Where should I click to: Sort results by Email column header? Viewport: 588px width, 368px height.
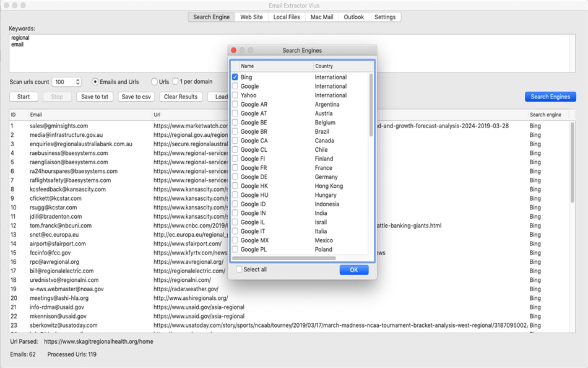90,115
